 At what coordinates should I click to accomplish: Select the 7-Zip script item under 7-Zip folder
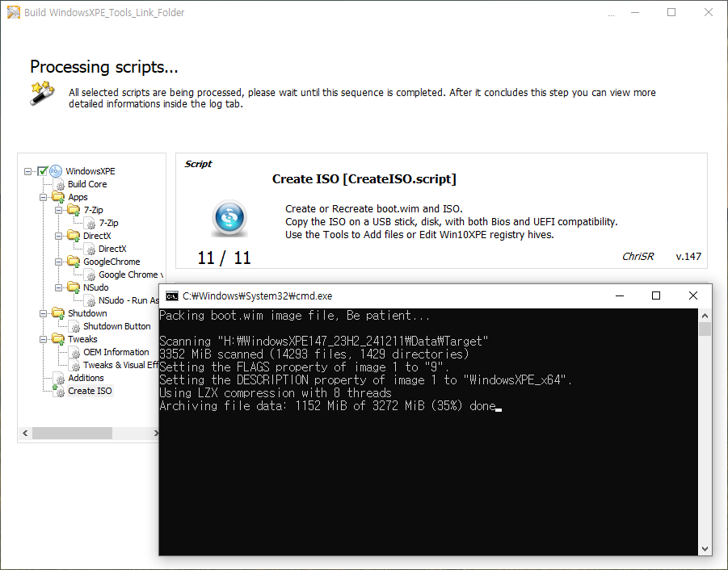(x=108, y=223)
